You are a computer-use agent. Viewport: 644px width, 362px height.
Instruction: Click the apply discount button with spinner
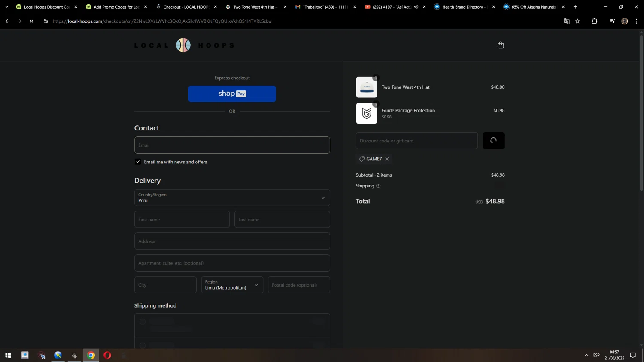click(494, 141)
